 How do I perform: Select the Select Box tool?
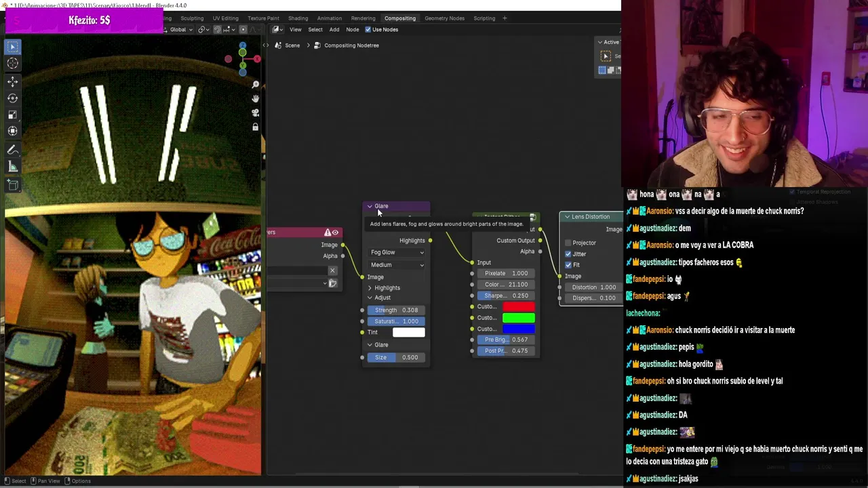point(13,47)
